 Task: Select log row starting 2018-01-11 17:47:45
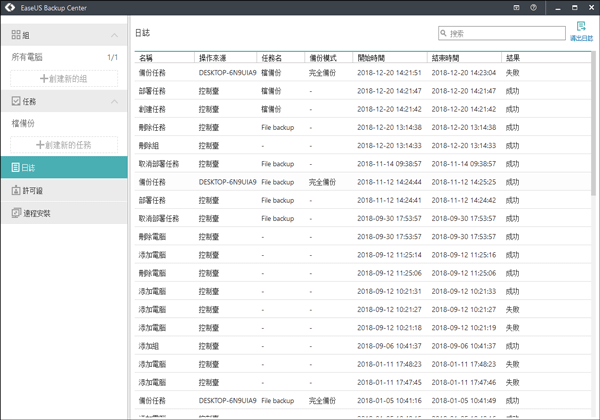coord(363,383)
